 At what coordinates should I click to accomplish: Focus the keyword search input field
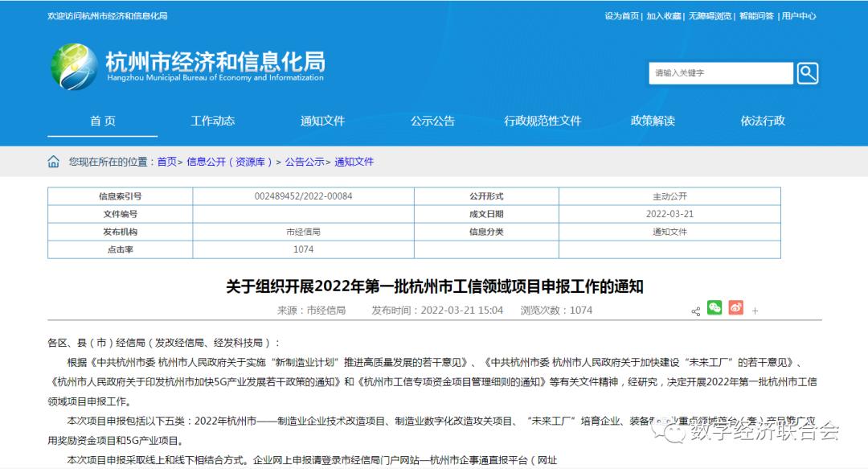pyautogui.click(x=721, y=73)
